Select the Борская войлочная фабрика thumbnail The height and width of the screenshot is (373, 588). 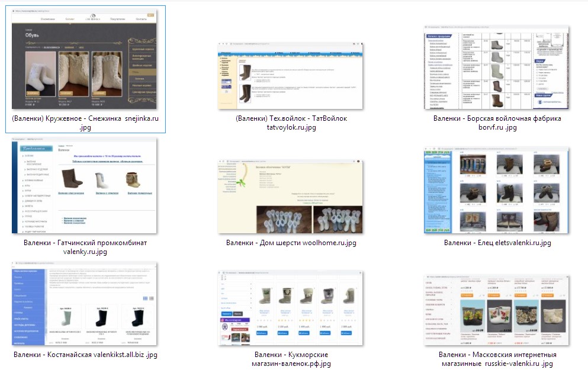coord(496,67)
